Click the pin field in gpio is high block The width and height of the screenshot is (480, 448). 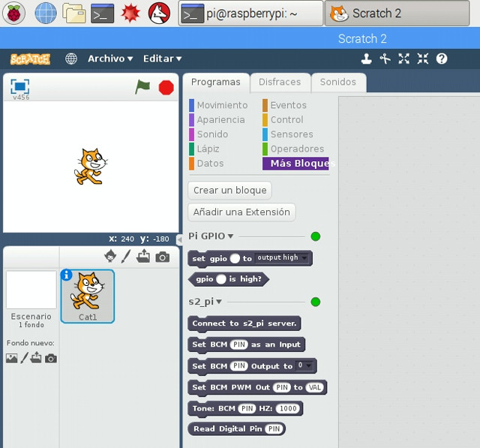(x=221, y=279)
